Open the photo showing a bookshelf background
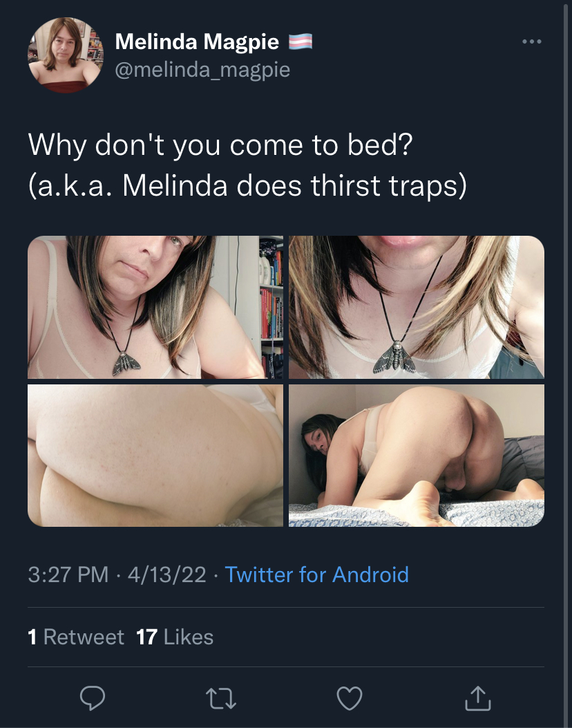This screenshot has height=728, width=572. coord(155,308)
